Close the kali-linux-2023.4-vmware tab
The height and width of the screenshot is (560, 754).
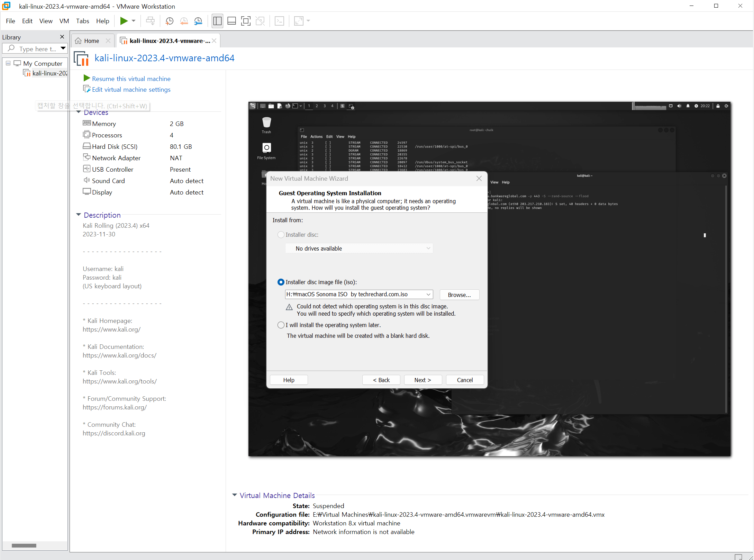click(x=214, y=41)
